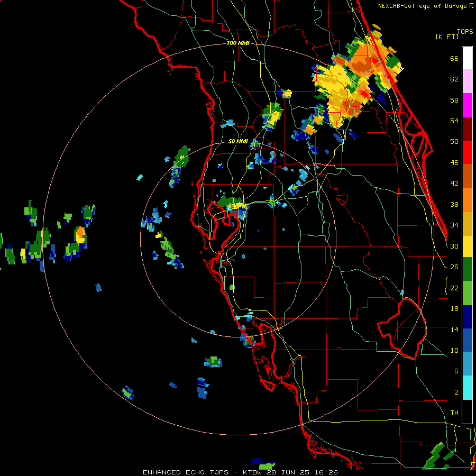This screenshot has width=476, height=476.
Task: Click the 58 scale value
Action: pos(454,100)
